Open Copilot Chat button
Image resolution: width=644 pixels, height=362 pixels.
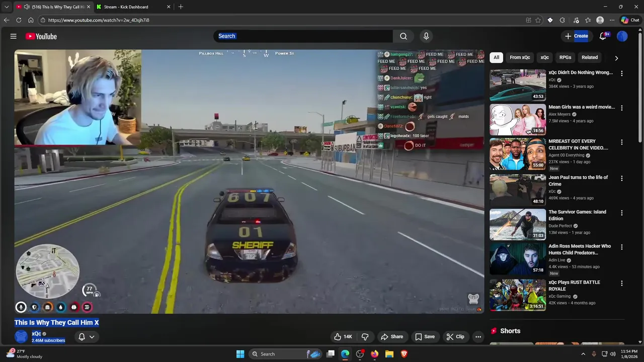pyautogui.click(x=630, y=20)
